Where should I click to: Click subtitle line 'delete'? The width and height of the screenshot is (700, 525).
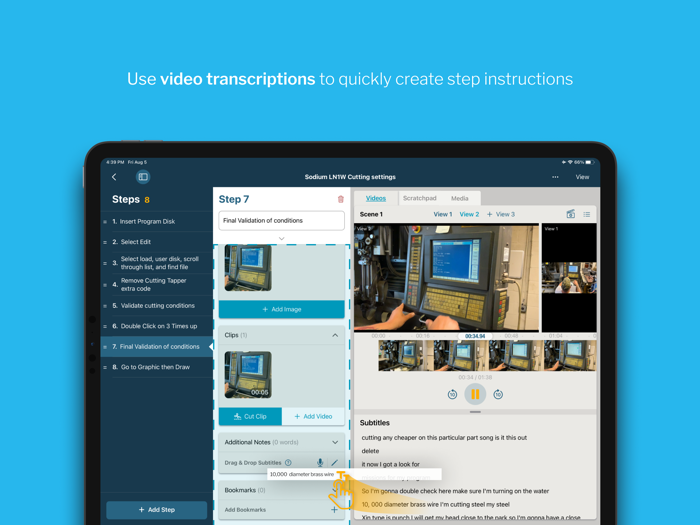(x=370, y=451)
